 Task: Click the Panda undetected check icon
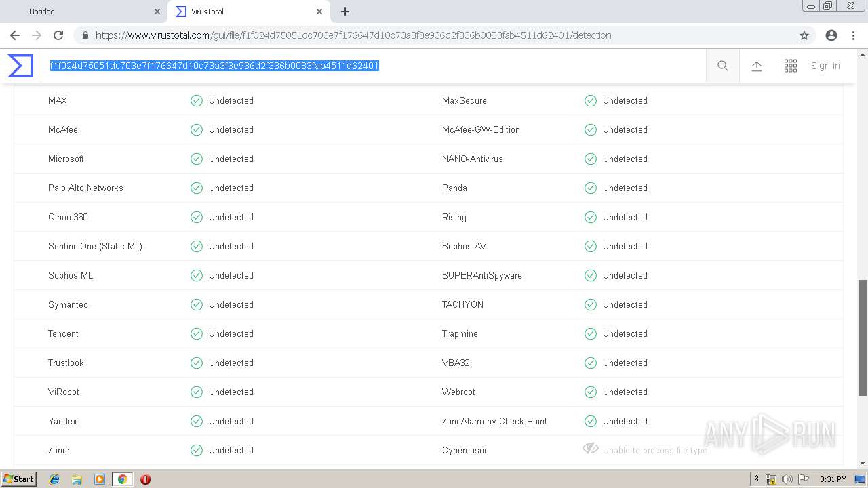(x=591, y=188)
